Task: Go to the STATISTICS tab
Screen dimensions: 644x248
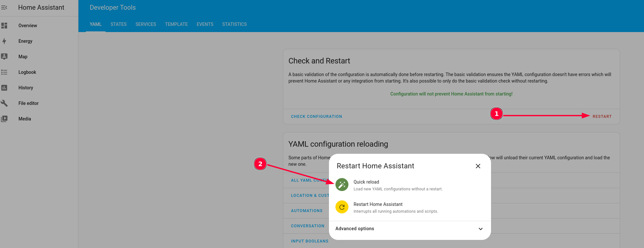Action: (x=235, y=24)
